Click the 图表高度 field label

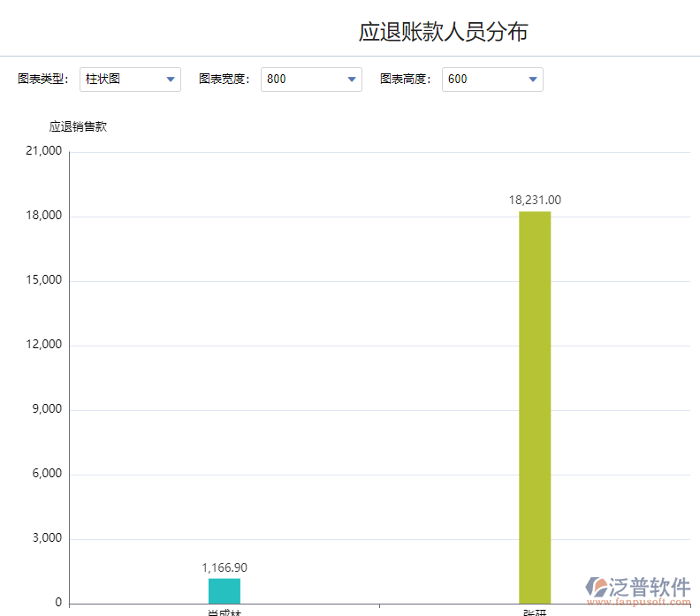pyautogui.click(x=405, y=80)
